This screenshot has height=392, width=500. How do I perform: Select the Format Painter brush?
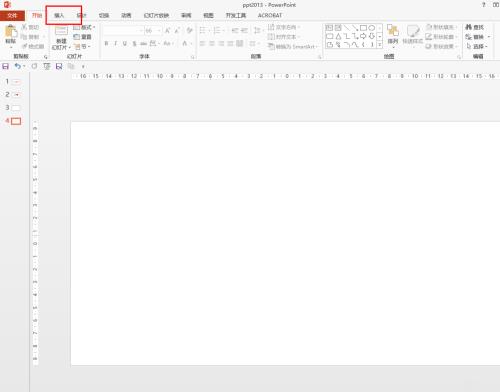tap(25, 46)
